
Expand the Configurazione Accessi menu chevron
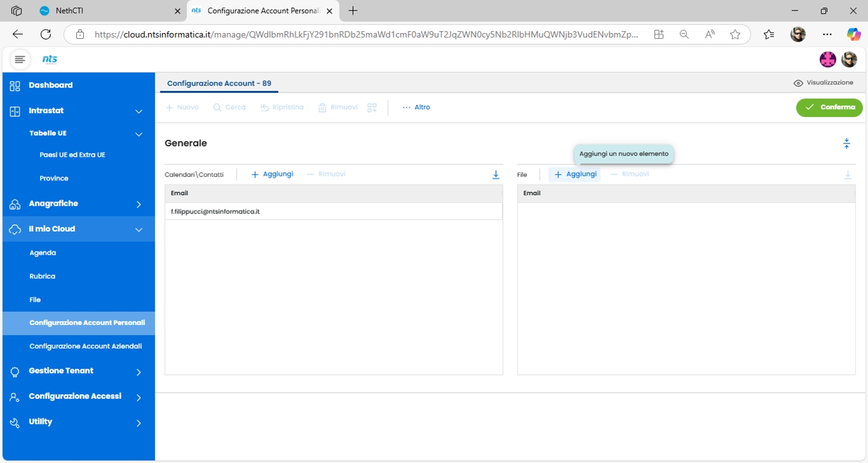[x=138, y=398]
